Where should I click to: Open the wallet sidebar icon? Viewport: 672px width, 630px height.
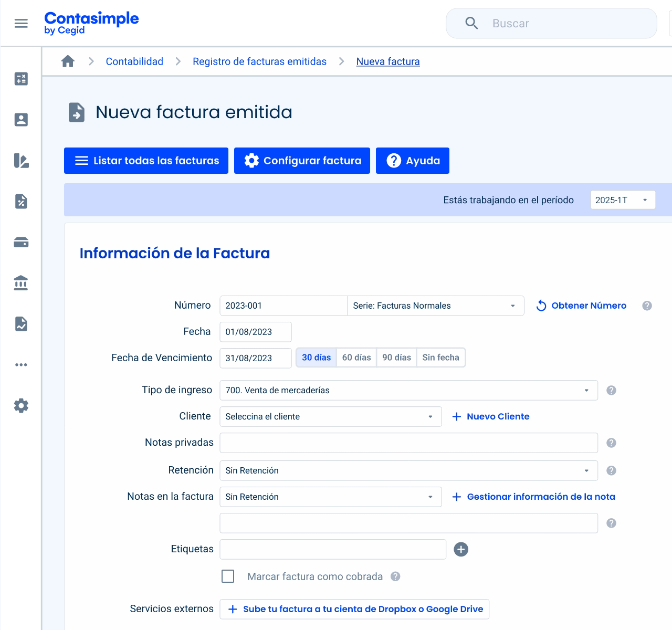[21, 242]
